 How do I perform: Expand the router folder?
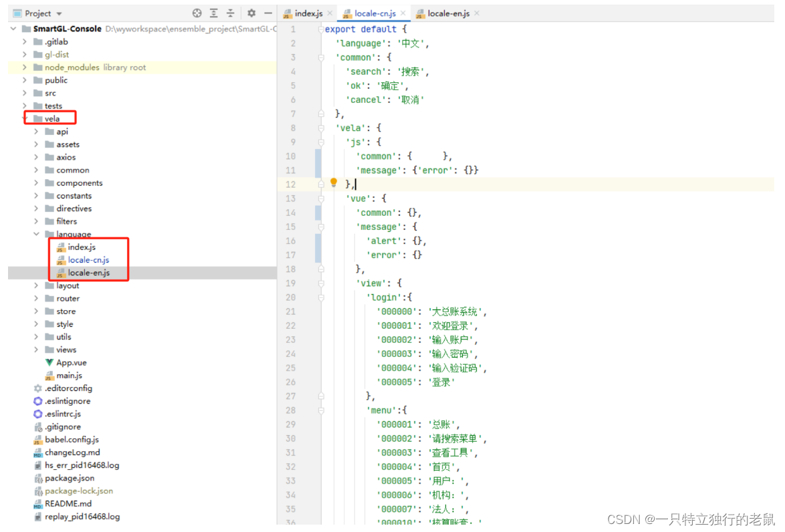point(36,299)
